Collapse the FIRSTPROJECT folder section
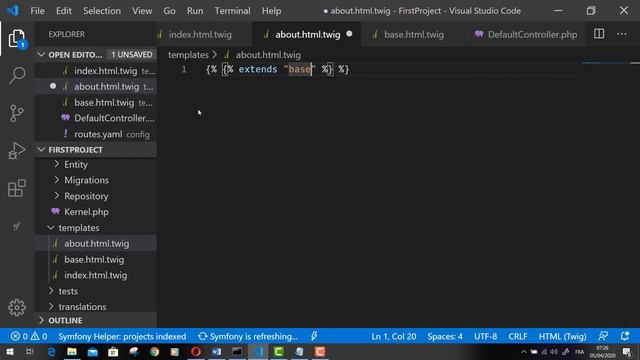Image resolution: width=640 pixels, height=360 pixels. pos(41,150)
